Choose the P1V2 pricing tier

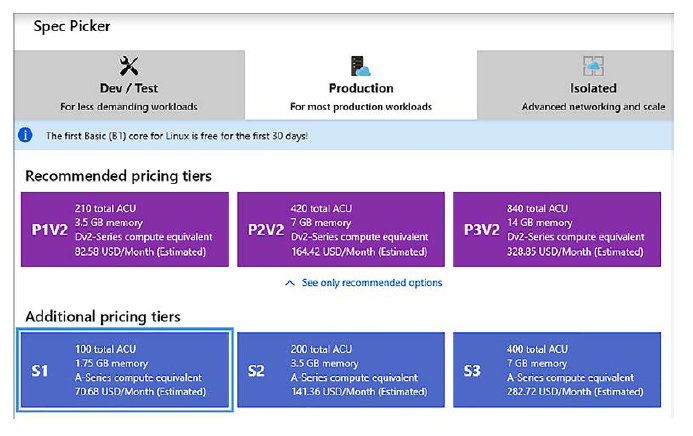click(x=125, y=229)
